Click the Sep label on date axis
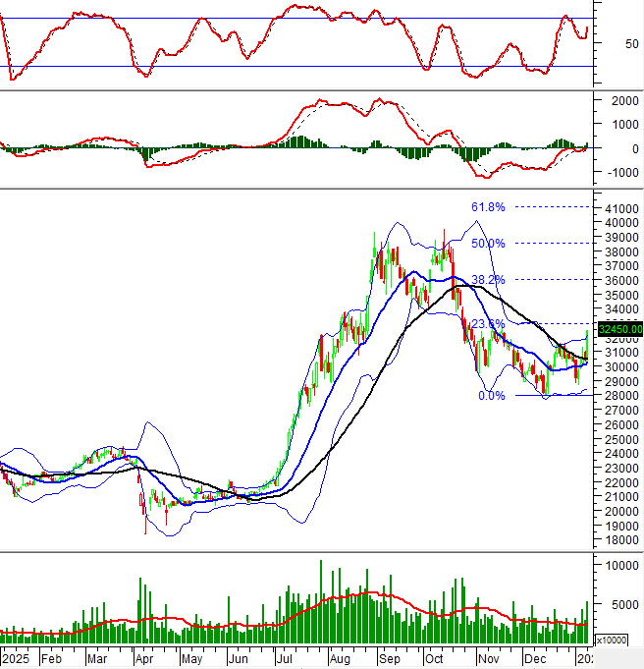Viewport: 644px width, 669px height. click(388, 661)
